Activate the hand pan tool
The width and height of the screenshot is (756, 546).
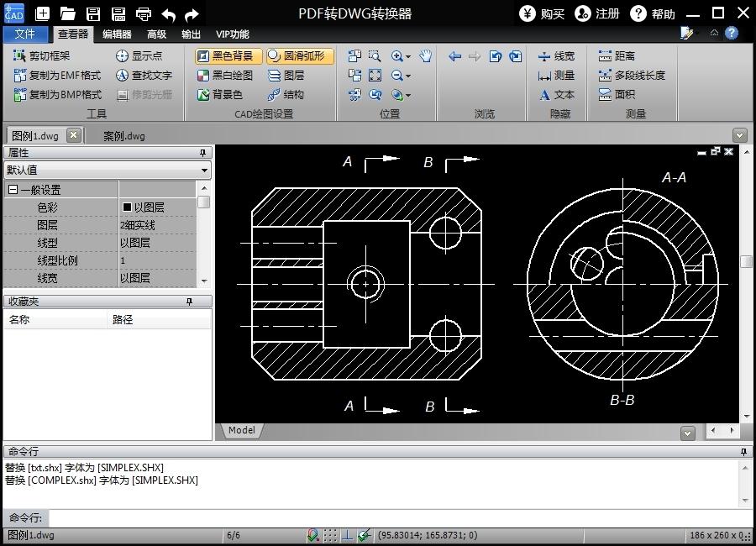(x=425, y=56)
